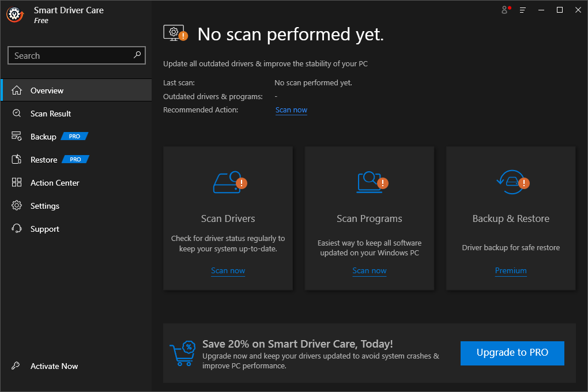Click the Backup & Restore card title
This screenshot has width=588, height=392.
pos(511,218)
